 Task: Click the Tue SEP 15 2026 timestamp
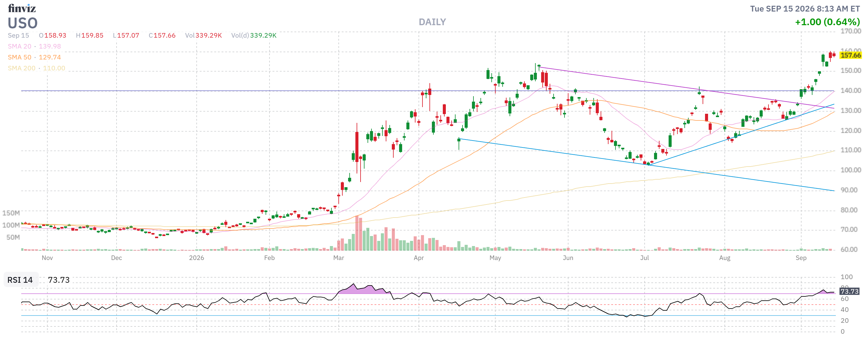coord(805,9)
